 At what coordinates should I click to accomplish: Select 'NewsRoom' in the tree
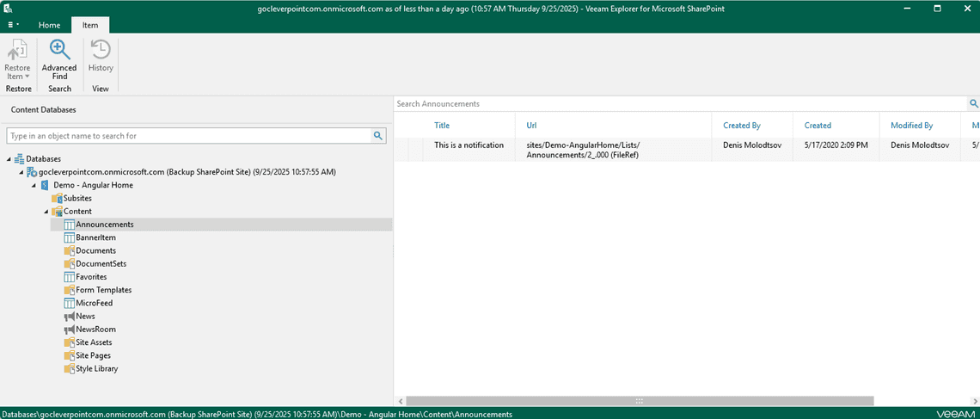[95, 330]
